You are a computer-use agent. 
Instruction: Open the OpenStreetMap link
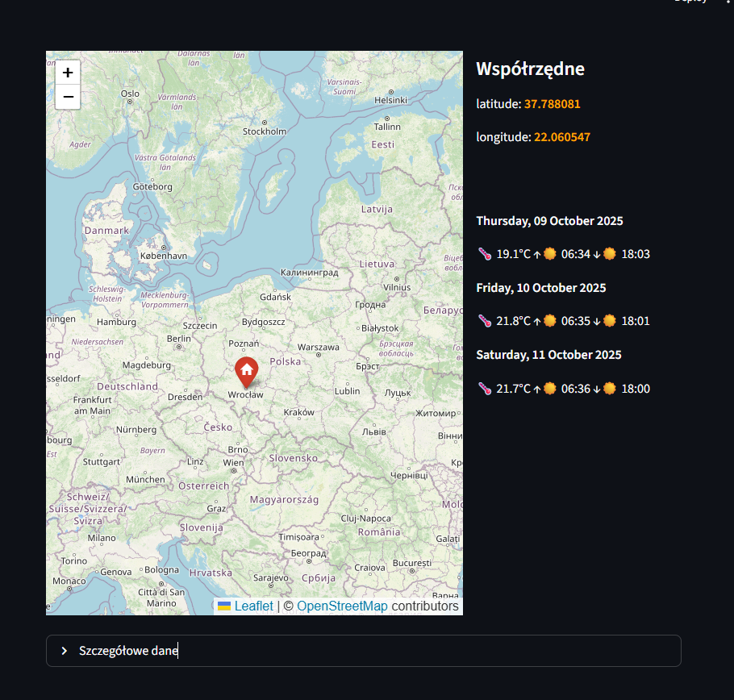click(x=342, y=606)
